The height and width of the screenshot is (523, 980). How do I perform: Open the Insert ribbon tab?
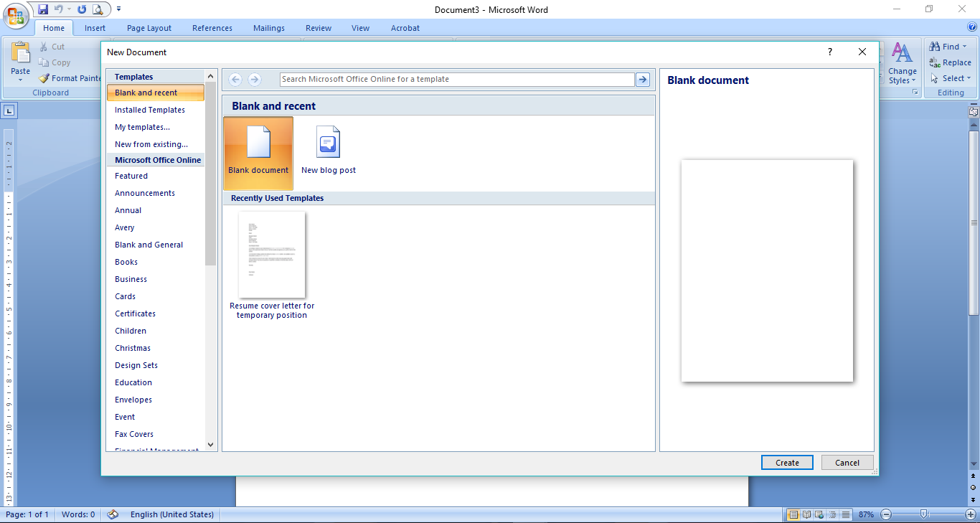pos(95,28)
